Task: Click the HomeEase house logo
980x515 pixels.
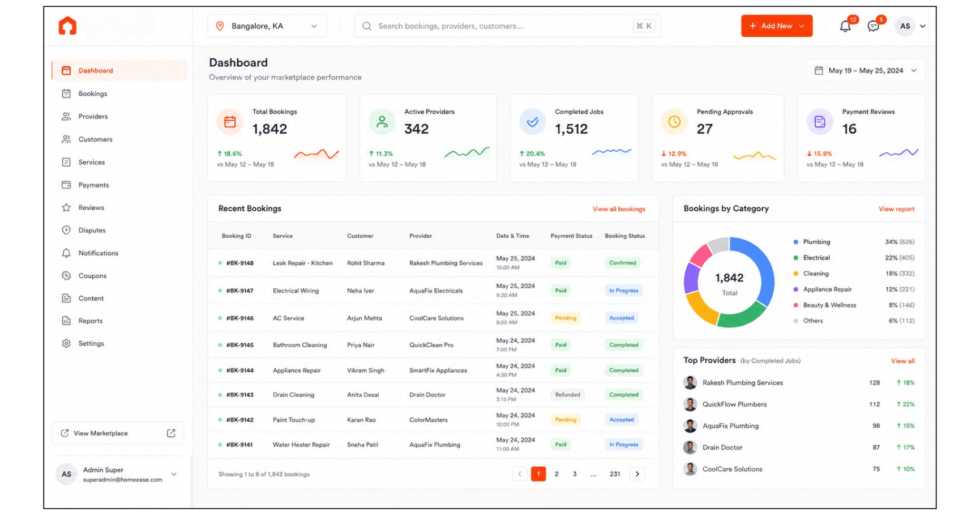Action: (67, 26)
